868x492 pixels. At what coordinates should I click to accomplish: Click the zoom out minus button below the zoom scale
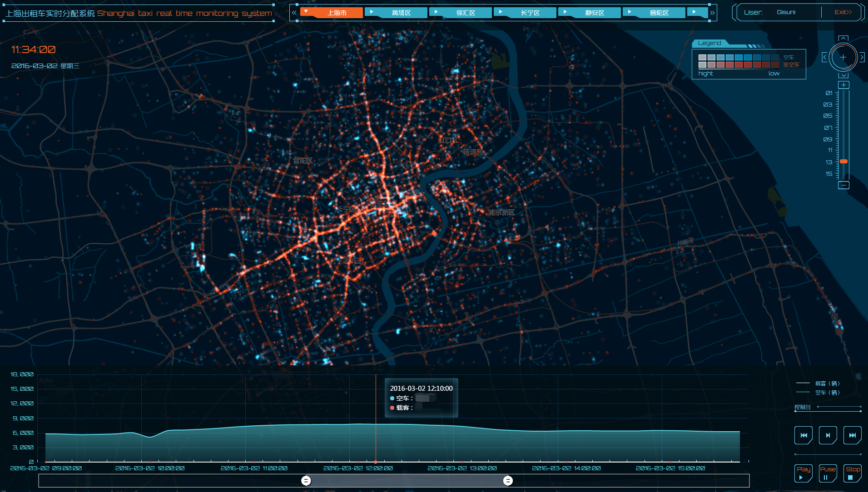click(x=843, y=185)
